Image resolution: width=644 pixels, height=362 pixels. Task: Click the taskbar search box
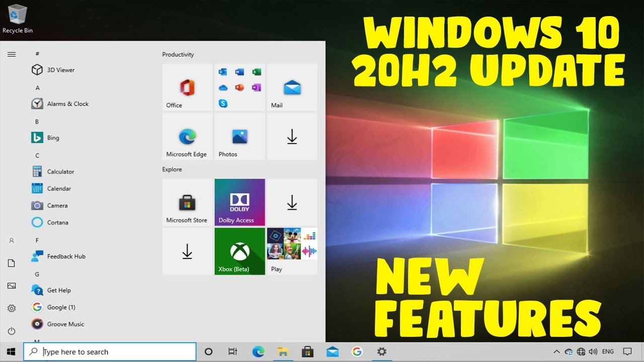pos(110,352)
